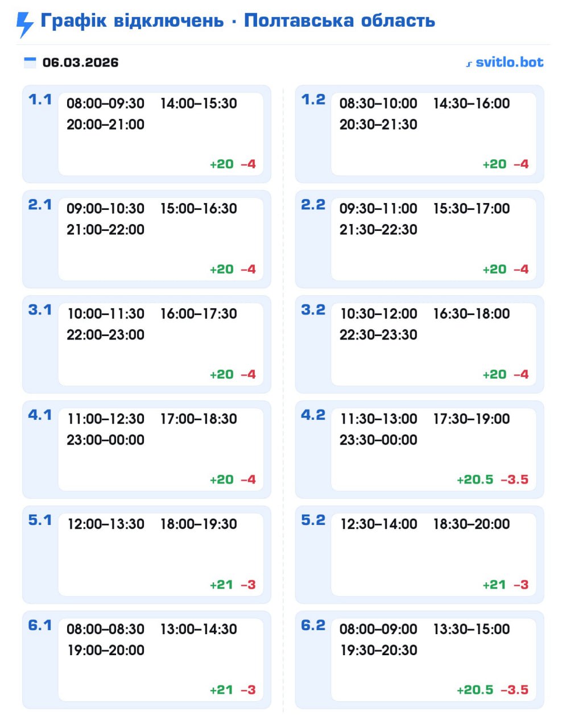Select queue group label 1.2

313,100
